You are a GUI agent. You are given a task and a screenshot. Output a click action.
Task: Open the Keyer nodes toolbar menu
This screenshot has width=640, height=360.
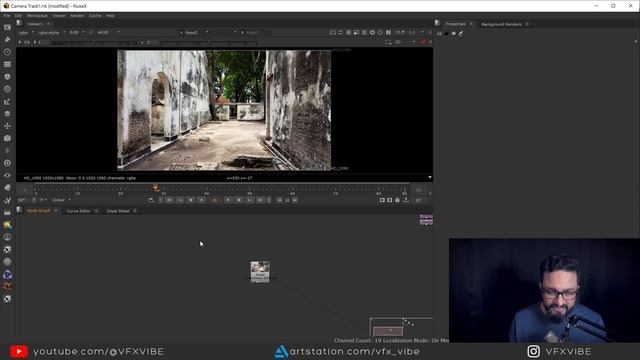pos(7,101)
